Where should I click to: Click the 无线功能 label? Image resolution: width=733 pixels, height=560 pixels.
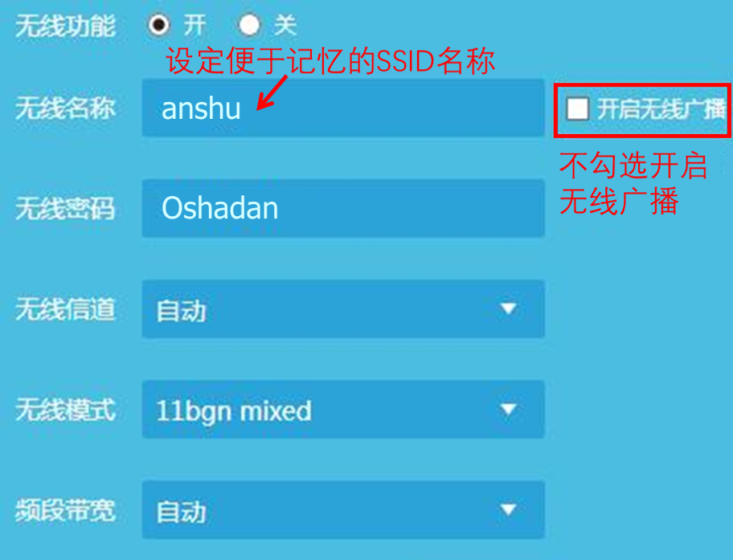tap(65, 25)
